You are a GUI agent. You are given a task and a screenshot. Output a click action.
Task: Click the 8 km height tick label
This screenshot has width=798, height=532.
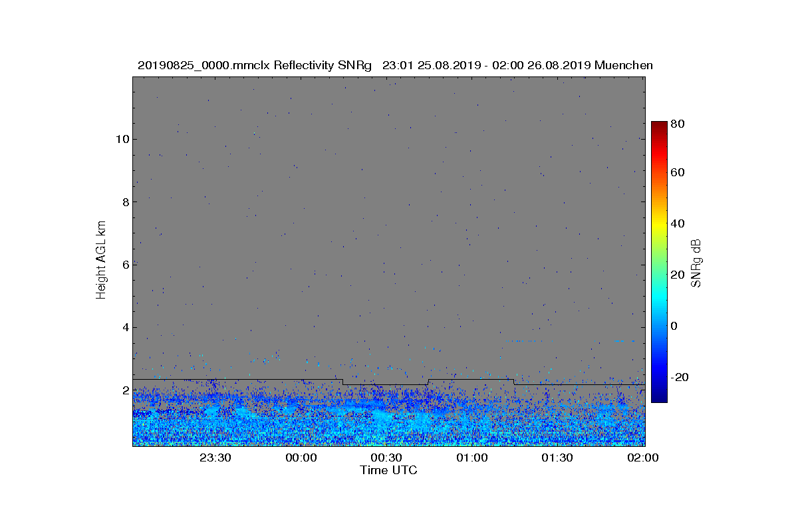click(125, 201)
